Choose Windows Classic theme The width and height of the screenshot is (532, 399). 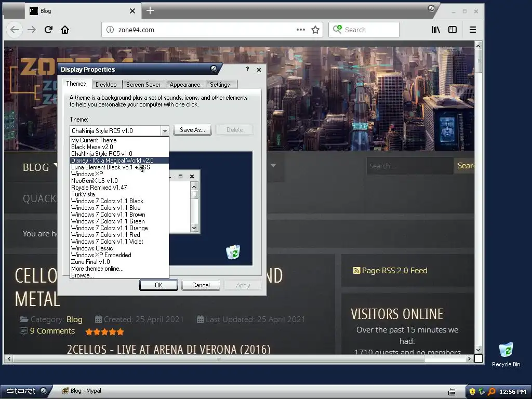[x=119, y=248]
